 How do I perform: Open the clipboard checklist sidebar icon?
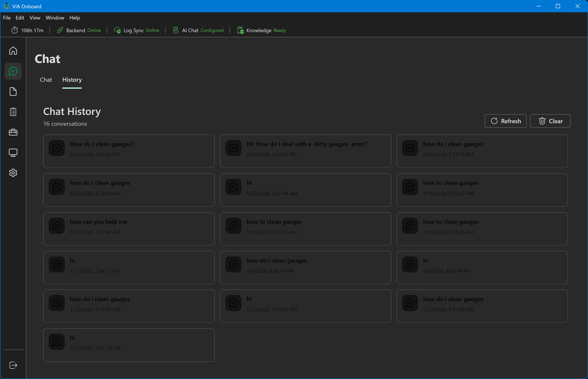13,112
